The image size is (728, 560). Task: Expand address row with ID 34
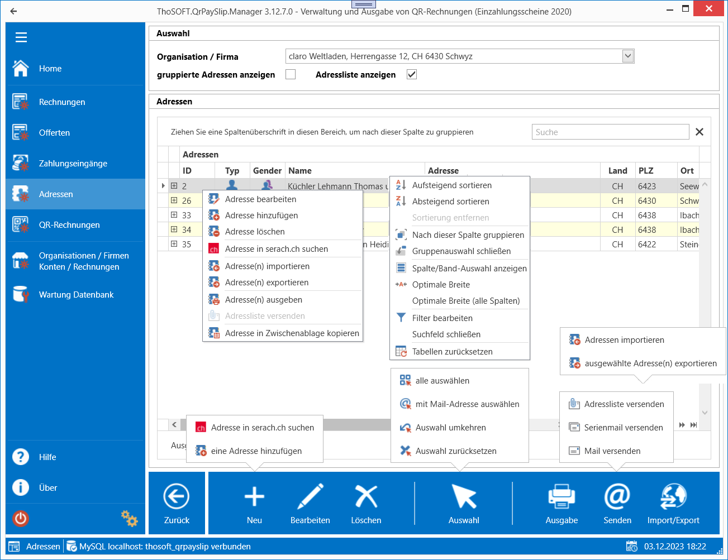click(174, 229)
